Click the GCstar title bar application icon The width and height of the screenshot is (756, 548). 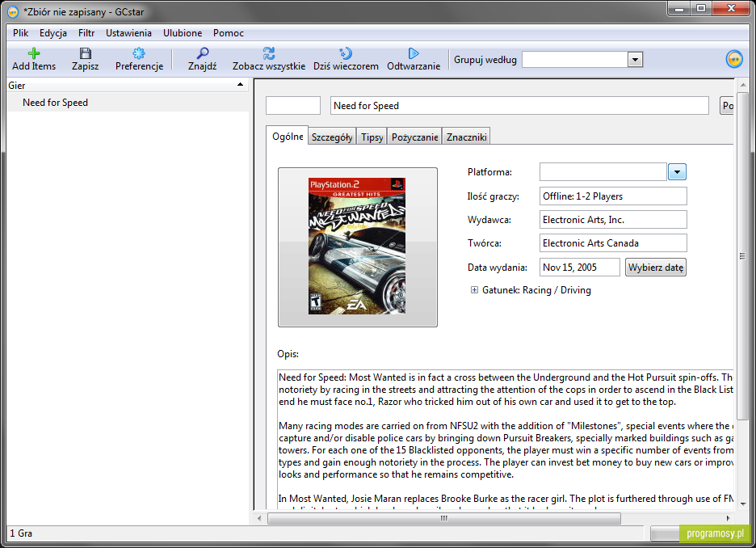[14, 12]
